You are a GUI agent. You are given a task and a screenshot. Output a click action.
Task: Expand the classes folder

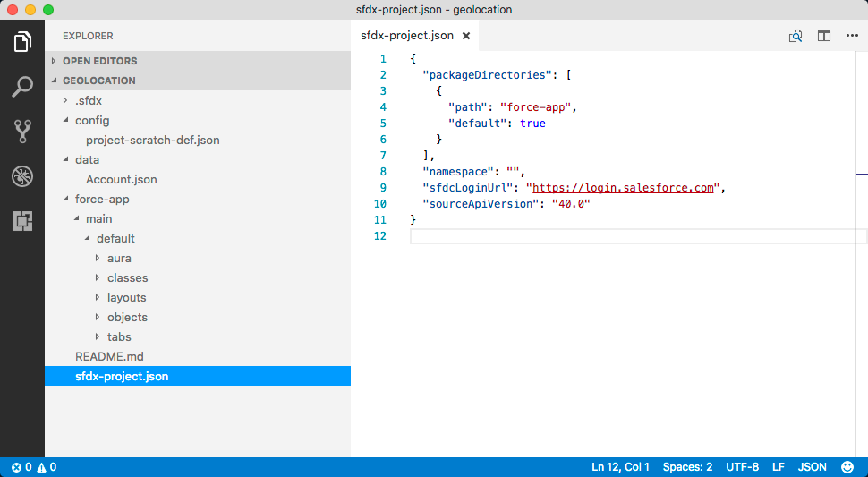98,277
